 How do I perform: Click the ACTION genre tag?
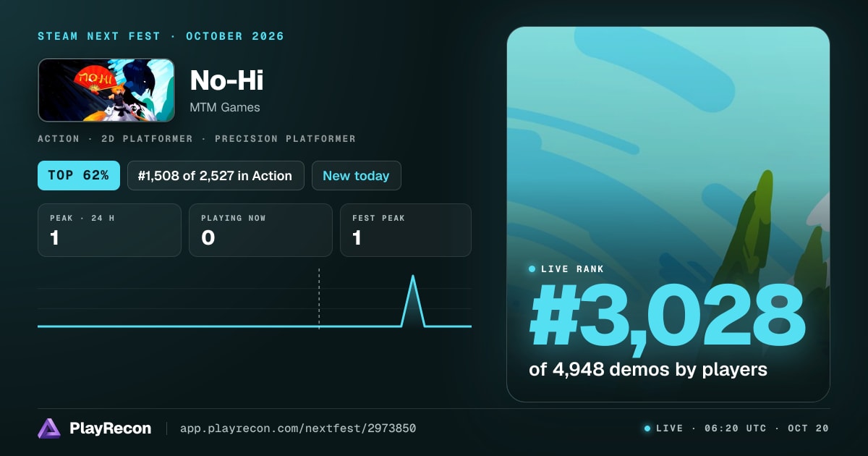click(x=59, y=138)
